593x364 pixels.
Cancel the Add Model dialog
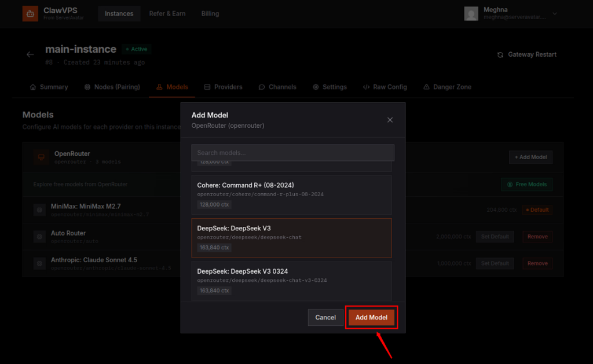click(325, 317)
